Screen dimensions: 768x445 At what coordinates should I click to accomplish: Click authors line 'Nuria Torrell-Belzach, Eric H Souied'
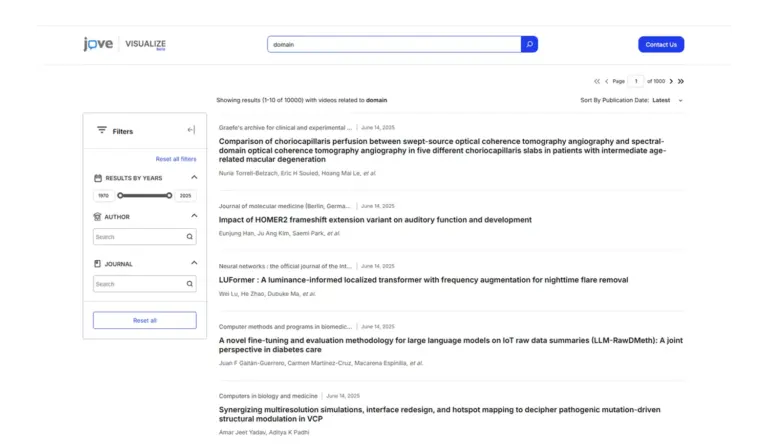pos(297,173)
